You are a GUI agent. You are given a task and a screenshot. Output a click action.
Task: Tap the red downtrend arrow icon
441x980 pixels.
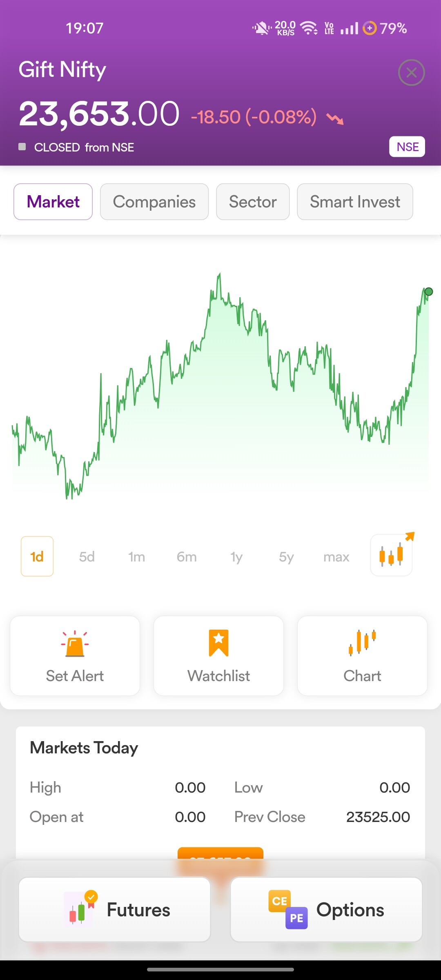335,118
